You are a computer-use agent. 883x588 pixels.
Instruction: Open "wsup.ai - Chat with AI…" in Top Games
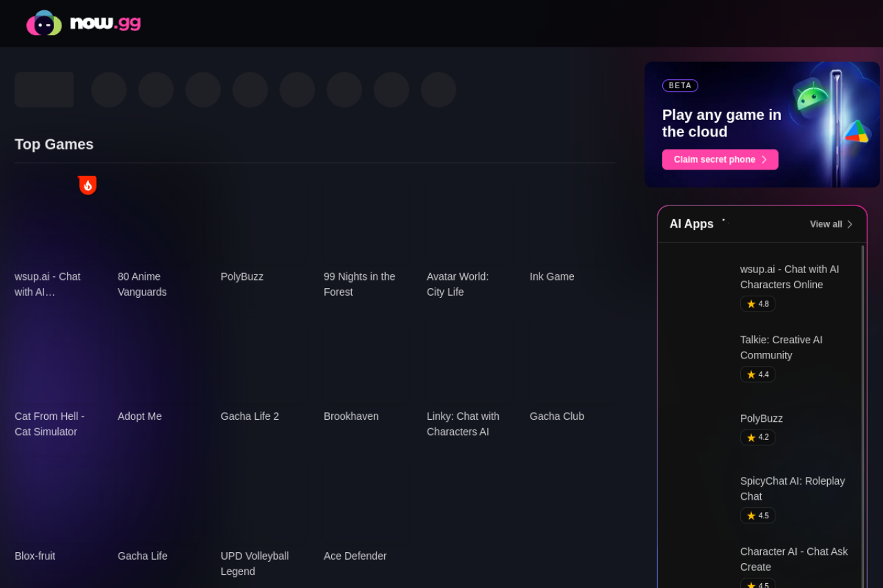point(48,284)
